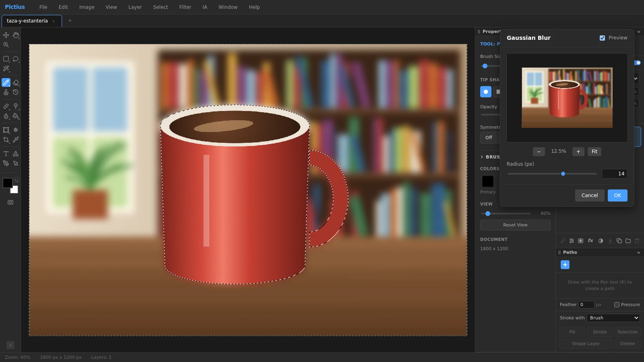The height and width of the screenshot is (362, 644).
Task: Choose the Text tool
Action: [6, 154]
